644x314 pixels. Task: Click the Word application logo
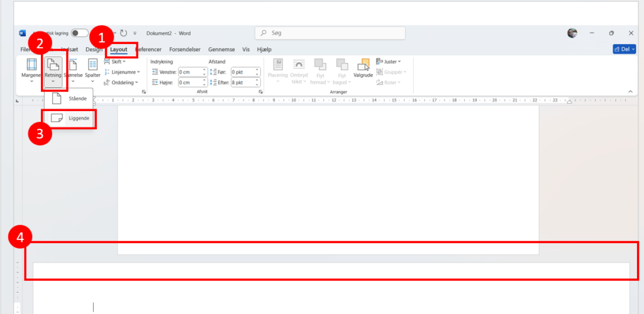pyautogui.click(x=23, y=33)
